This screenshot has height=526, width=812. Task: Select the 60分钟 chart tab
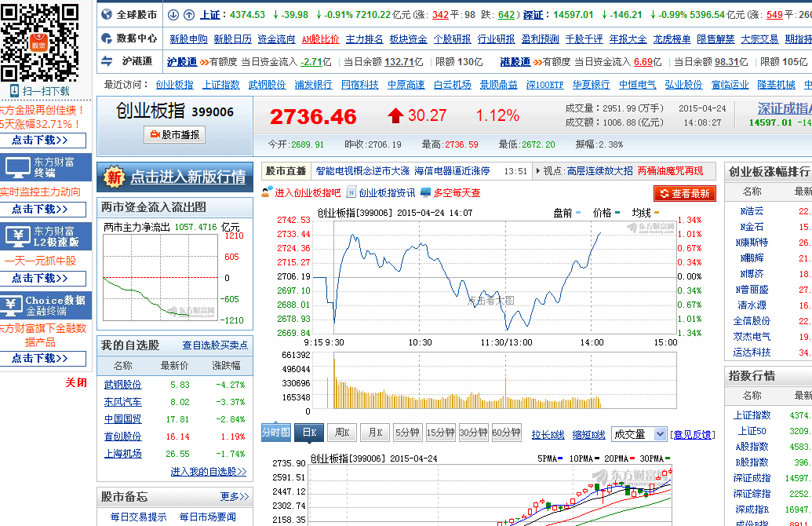(x=507, y=433)
